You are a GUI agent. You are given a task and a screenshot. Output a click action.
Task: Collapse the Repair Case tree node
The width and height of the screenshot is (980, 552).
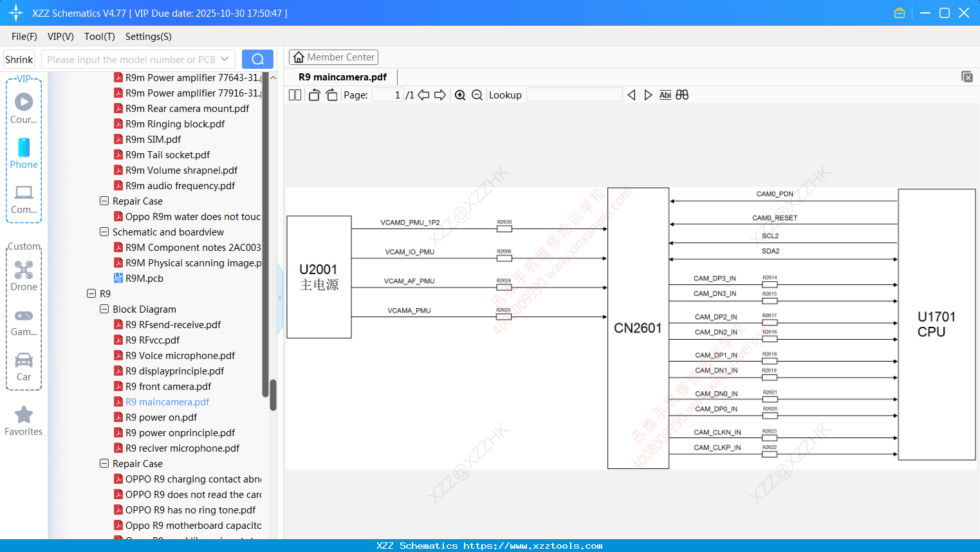tap(104, 201)
